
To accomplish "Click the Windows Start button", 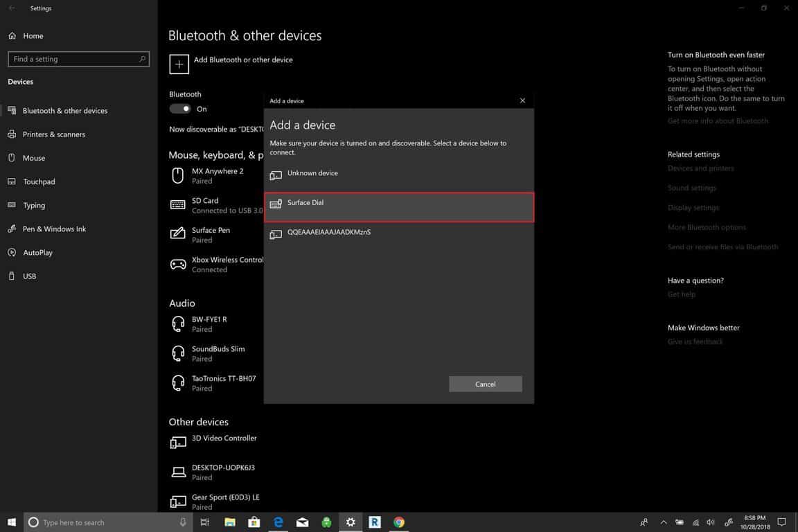I will point(12,522).
